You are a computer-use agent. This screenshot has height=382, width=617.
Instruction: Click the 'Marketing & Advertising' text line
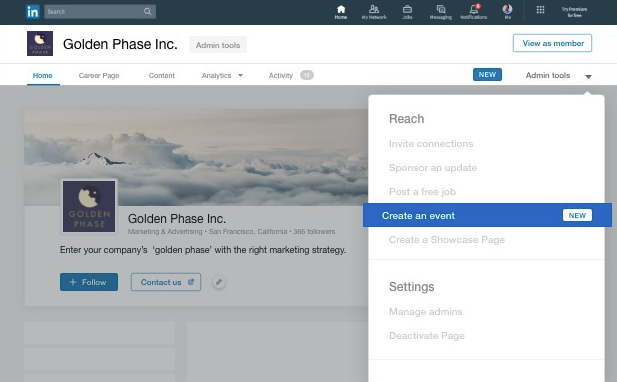[x=231, y=232]
